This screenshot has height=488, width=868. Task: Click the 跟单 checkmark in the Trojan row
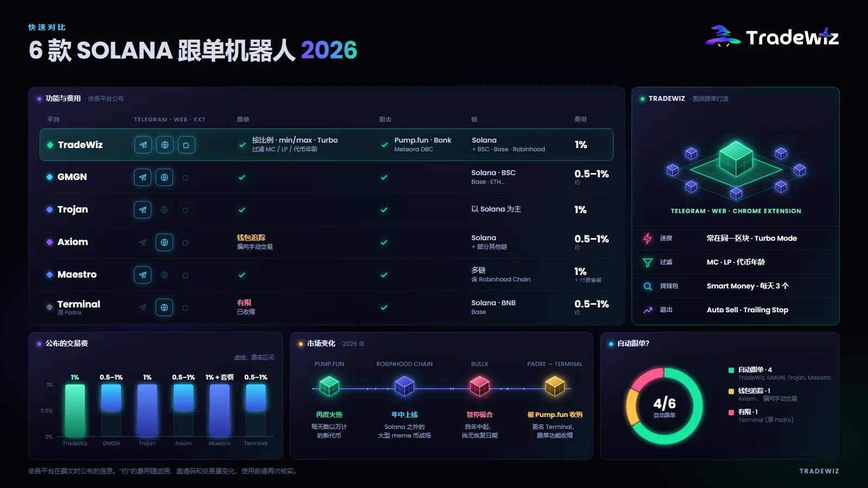(242, 210)
